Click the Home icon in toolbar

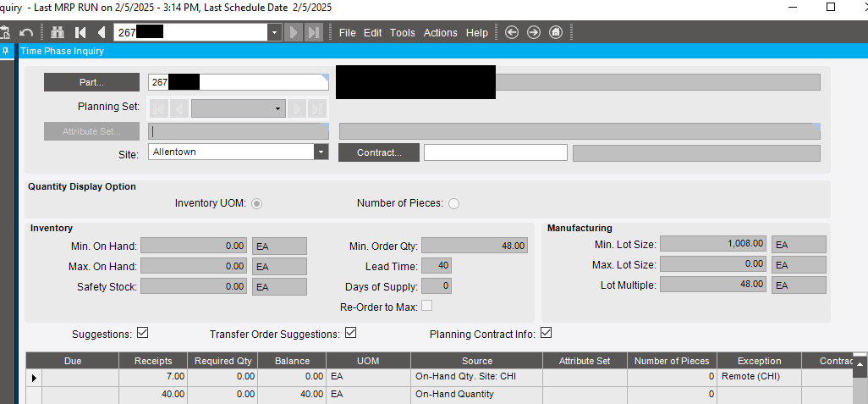pyautogui.click(x=556, y=32)
